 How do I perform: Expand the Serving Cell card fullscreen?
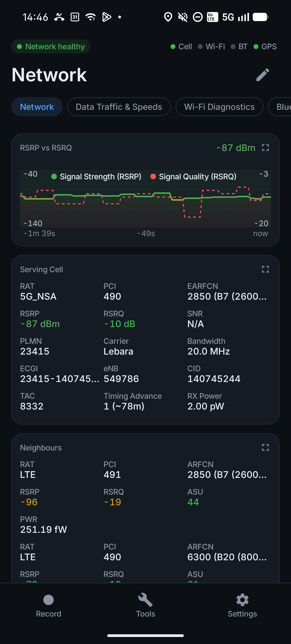click(265, 269)
